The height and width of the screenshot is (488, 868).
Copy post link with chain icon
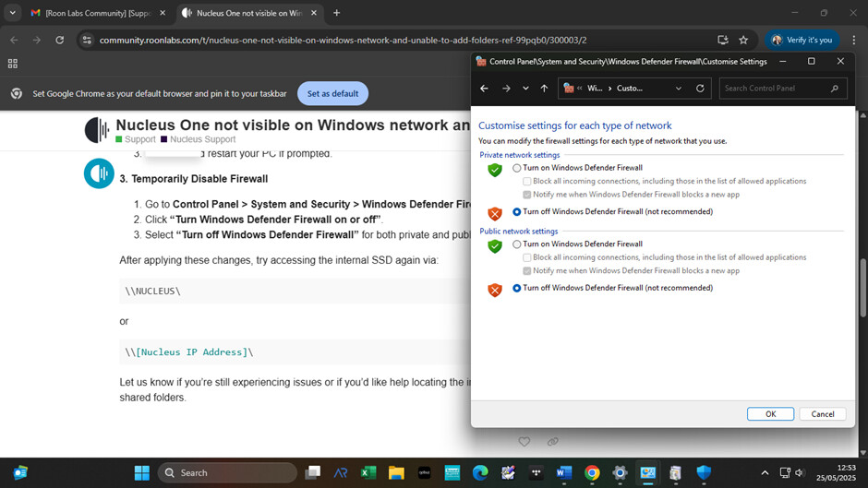coord(552,442)
